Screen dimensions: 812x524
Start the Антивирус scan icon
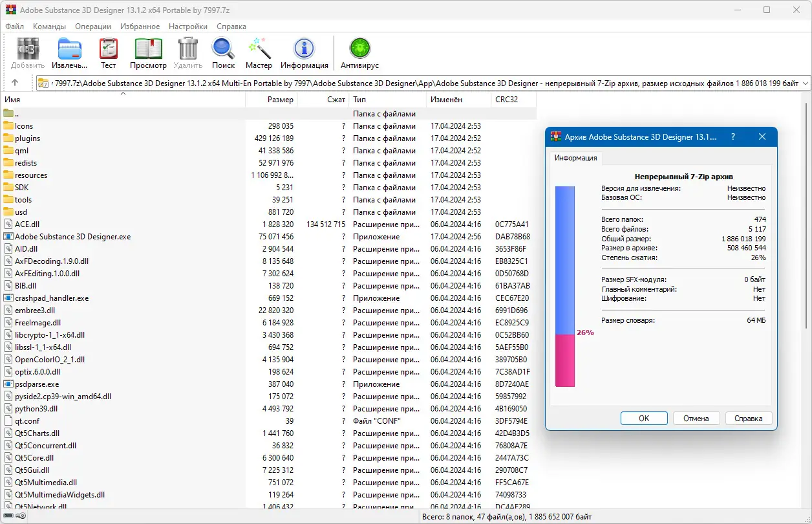[x=359, y=49]
